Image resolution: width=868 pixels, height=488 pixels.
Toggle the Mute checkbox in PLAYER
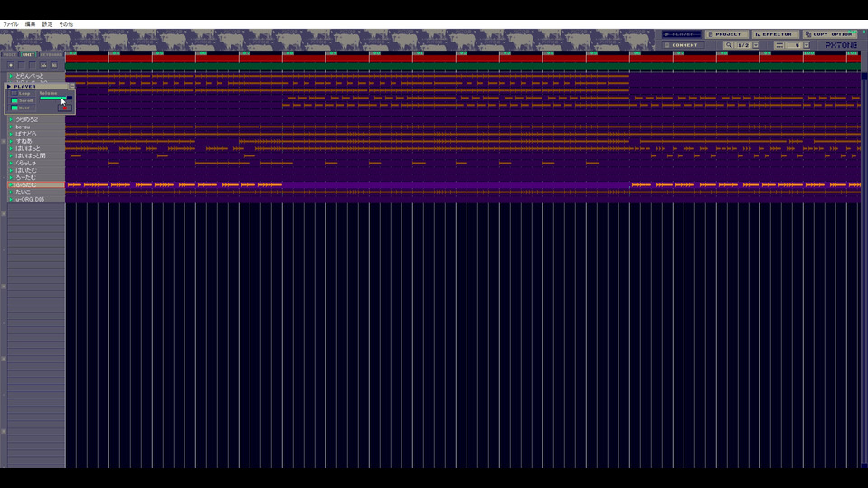[x=14, y=108]
